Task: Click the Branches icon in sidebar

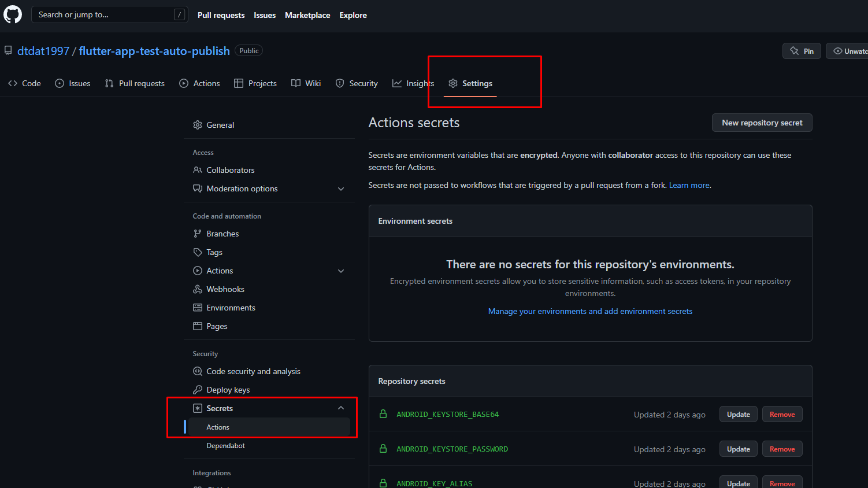Action: click(x=198, y=234)
